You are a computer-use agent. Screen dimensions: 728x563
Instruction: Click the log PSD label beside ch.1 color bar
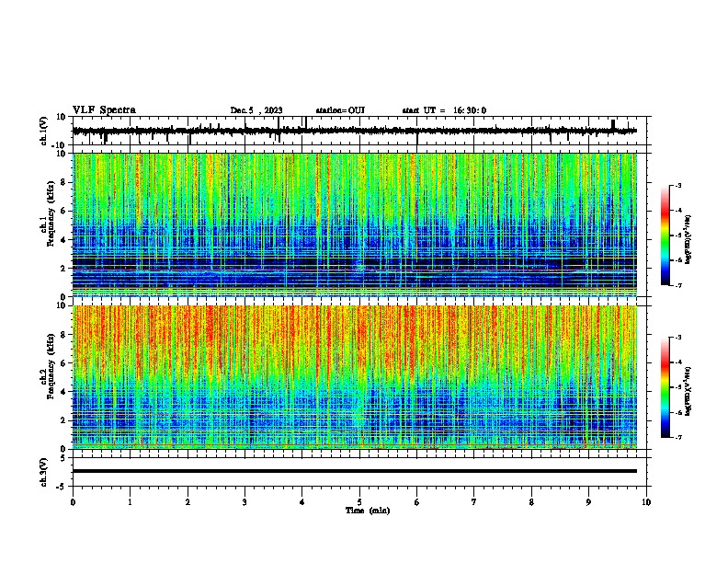point(688,239)
